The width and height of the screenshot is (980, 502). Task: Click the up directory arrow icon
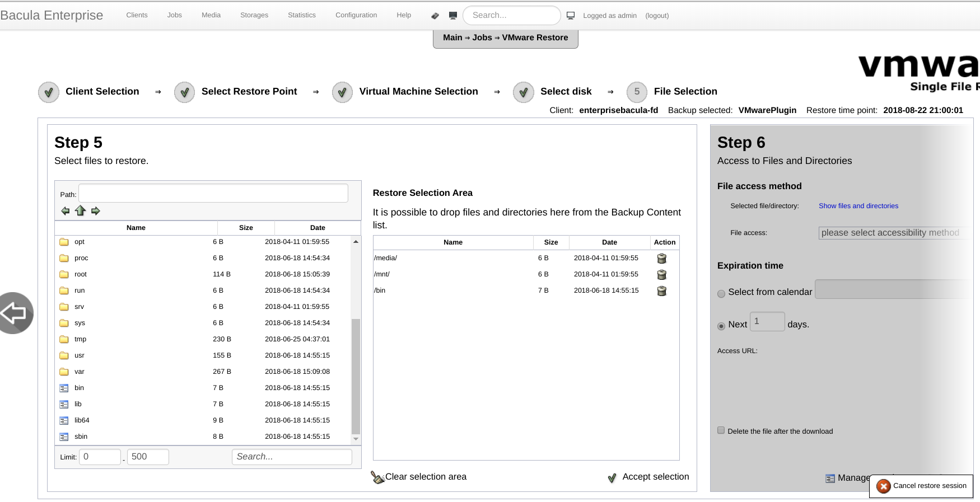(80, 210)
